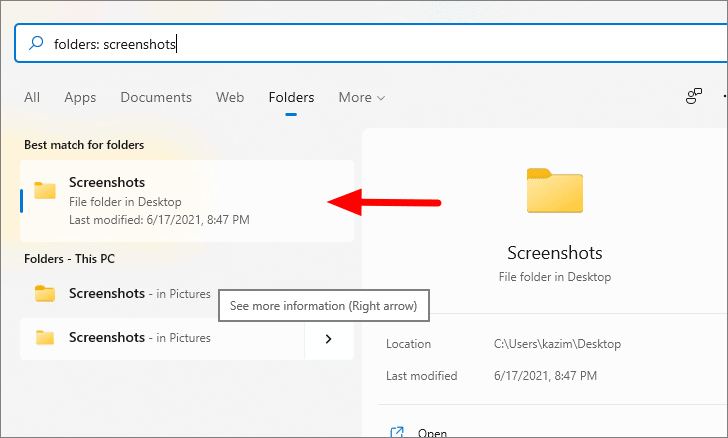Select the highlighted lower 'Screenshots - in Pictures' result

(x=162, y=338)
